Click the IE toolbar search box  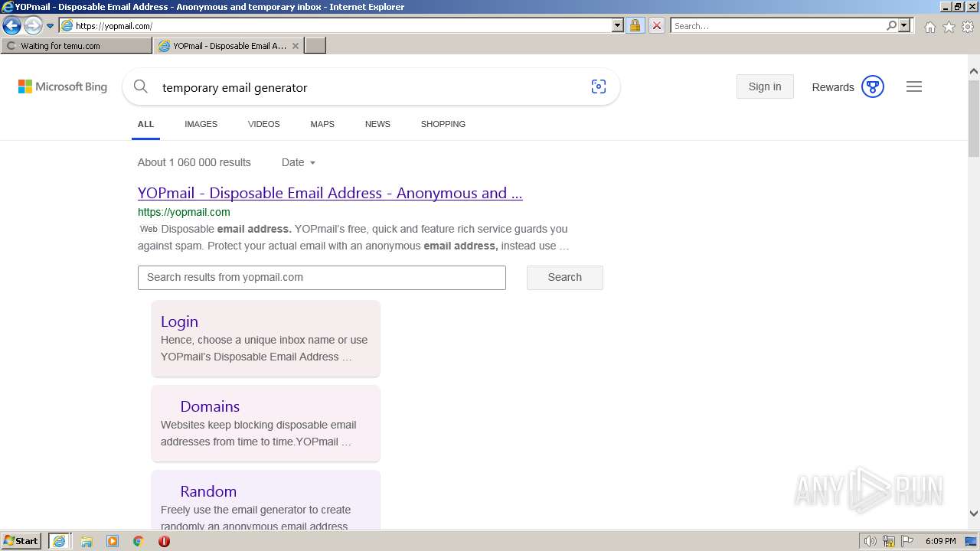(777, 26)
